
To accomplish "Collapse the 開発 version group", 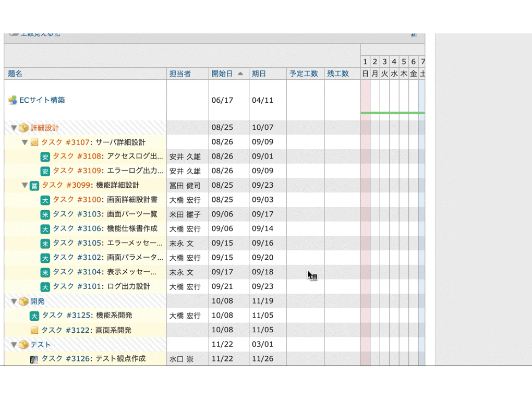I will pyautogui.click(x=14, y=301).
